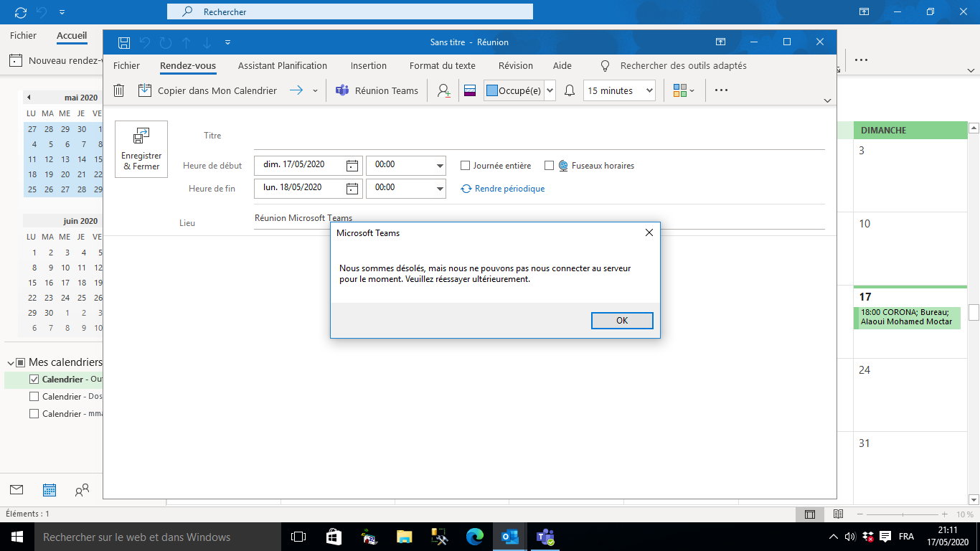This screenshot has height=551, width=980.
Task: Open the start date calendar picker icon
Action: coord(351,165)
